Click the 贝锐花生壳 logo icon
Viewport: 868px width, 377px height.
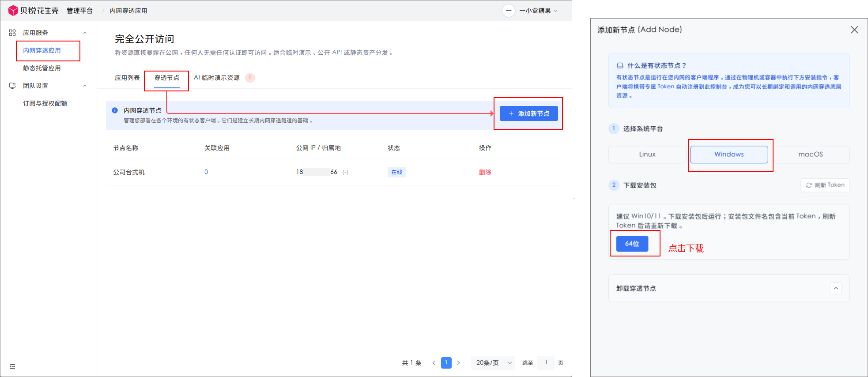13,10
